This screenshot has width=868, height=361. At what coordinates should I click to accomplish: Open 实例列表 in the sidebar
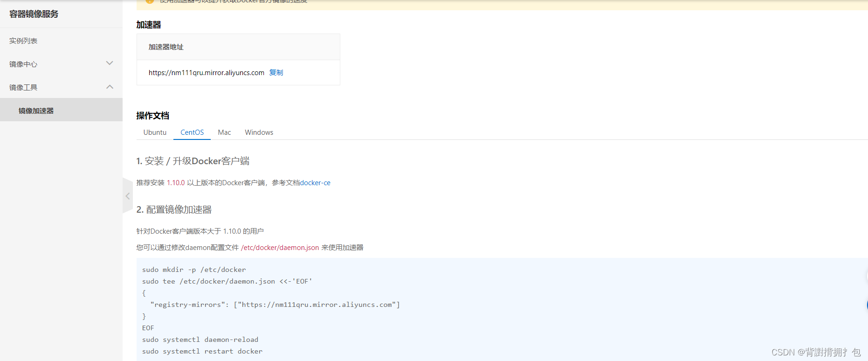[23, 41]
